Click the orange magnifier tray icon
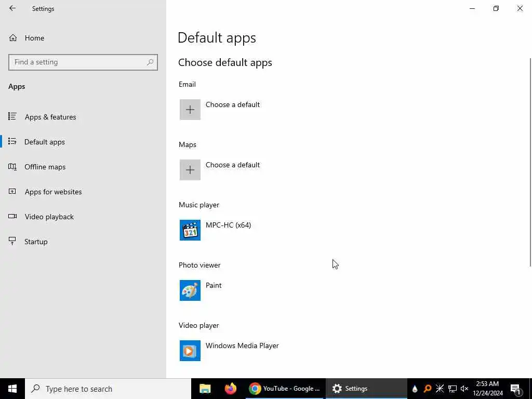The image size is (532, 399). [427, 389]
